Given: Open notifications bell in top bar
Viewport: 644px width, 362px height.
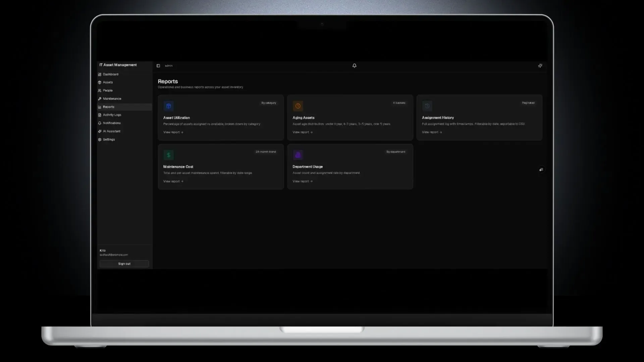Looking at the screenshot, I should (x=355, y=66).
